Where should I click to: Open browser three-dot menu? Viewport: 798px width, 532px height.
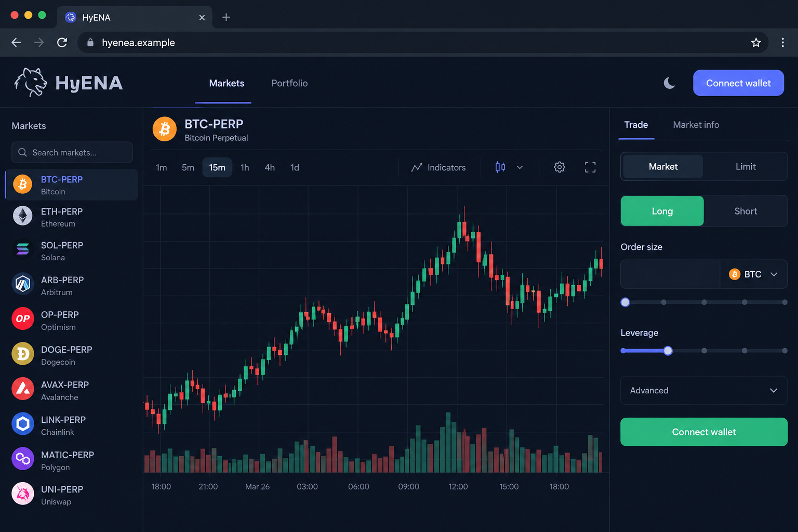pos(782,43)
